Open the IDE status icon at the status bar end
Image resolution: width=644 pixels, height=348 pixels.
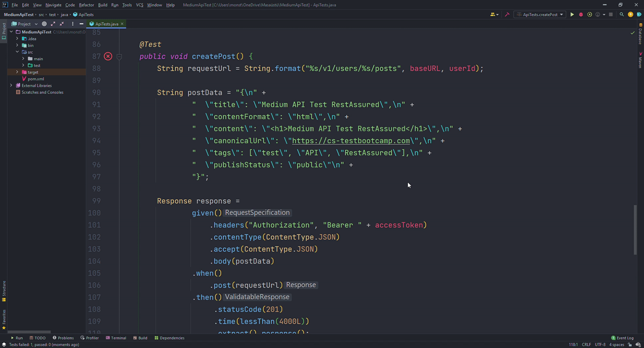click(x=638, y=345)
